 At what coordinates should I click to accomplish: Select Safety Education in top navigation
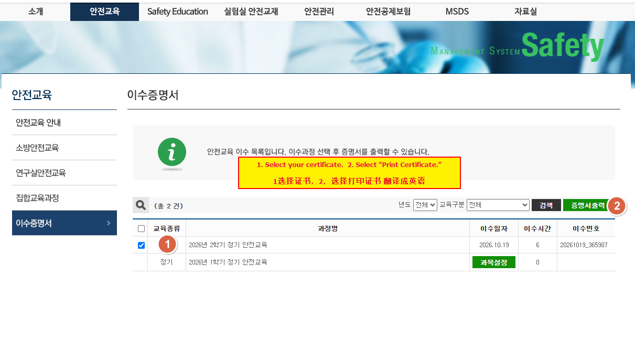pos(178,12)
